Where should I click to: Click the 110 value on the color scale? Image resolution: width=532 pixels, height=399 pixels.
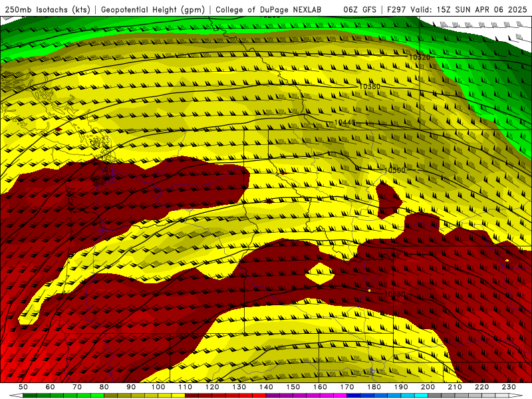tap(186, 387)
